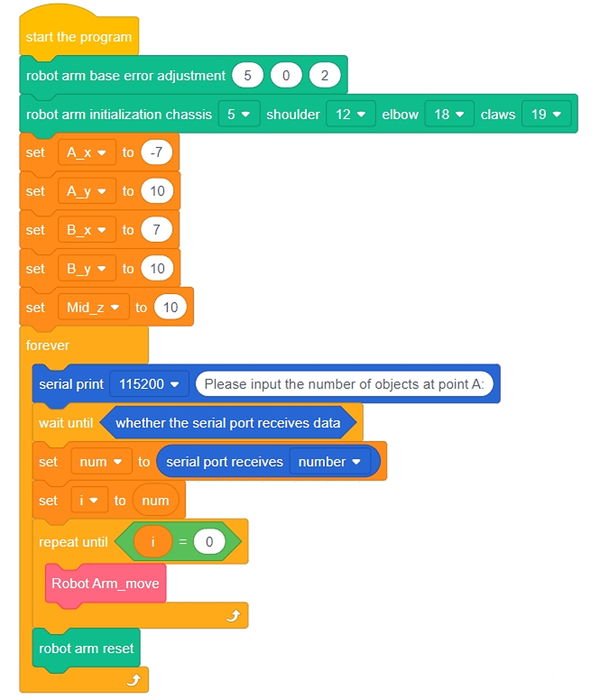Click the zero value in repeat until condition

[x=209, y=542]
